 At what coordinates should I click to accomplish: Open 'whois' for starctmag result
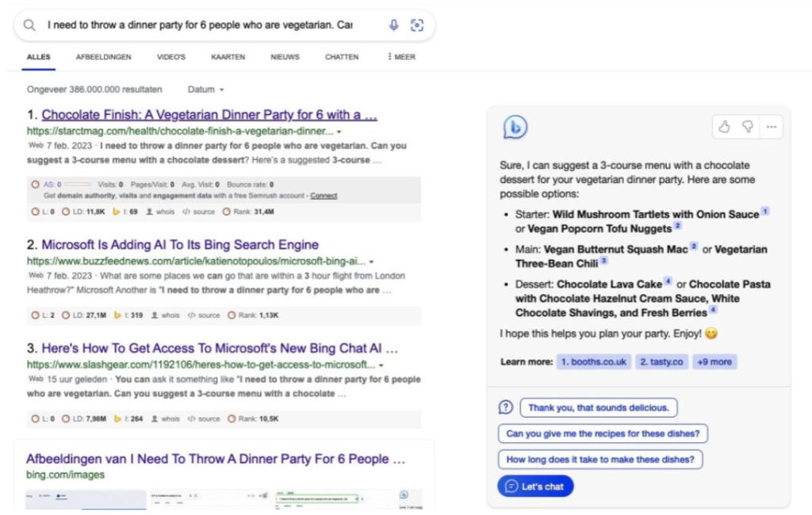tap(161, 212)
